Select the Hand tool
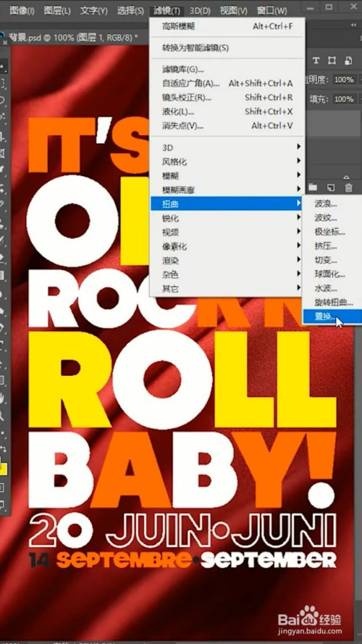 click(2, 398)
